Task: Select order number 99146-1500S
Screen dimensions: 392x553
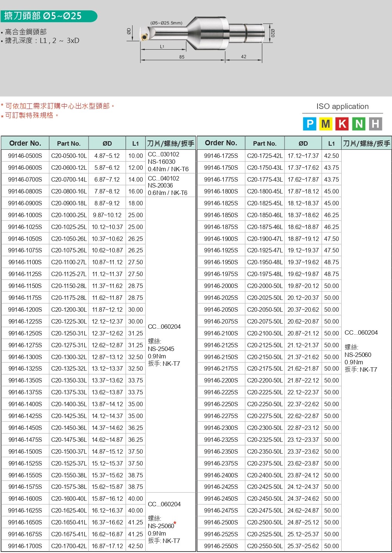Action: click(25, 451)
